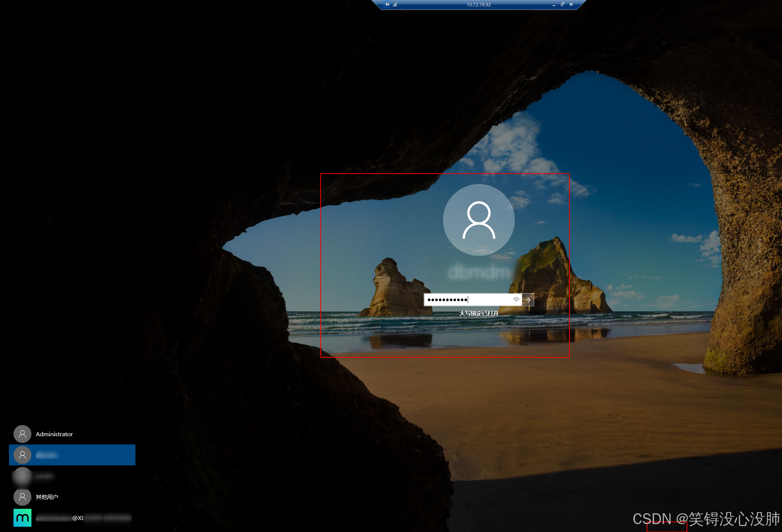Click the 10.72.78.92 connection bar title

(x=479, y=5)
